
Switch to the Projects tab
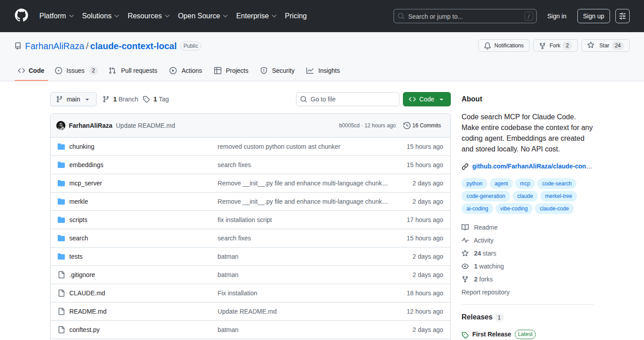pyautogui.click(x=231, y=71)
